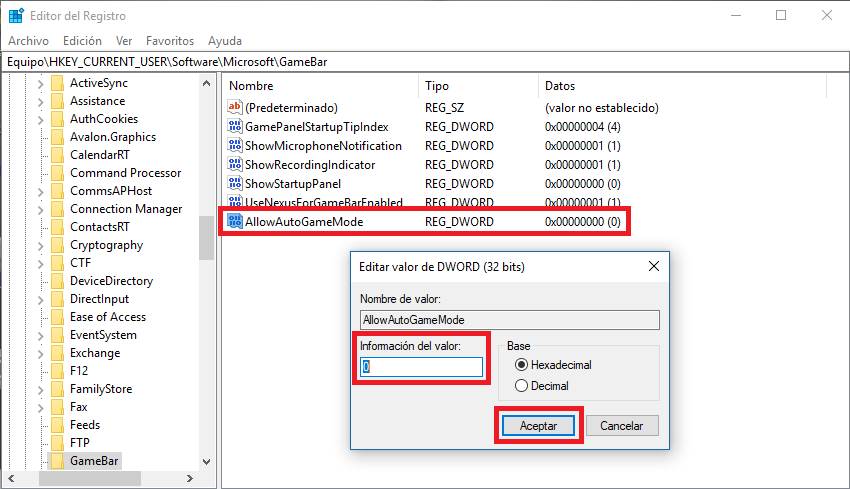Screen dimensions: 850x489
Task: Expand the Cryptography tree node
Action: (x=40, y=246)
